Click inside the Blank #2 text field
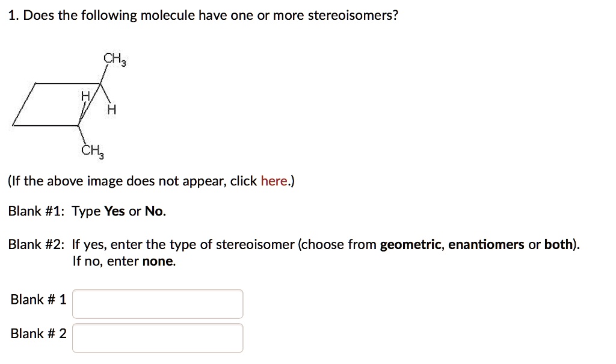Image resolution: width=616 pixels, height=364 pixels. point(156,338)
